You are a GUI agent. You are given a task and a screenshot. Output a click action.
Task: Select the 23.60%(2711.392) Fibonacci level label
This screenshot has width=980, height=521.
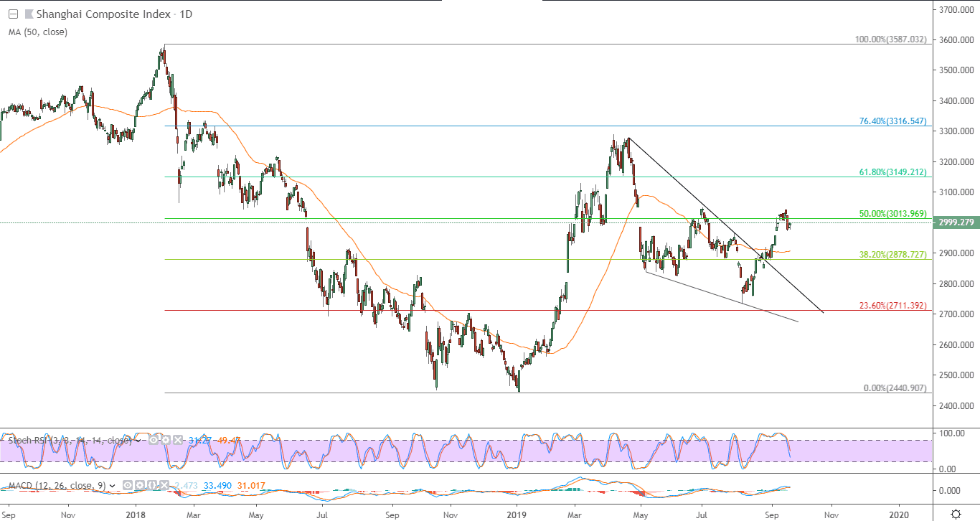point(893,306)
